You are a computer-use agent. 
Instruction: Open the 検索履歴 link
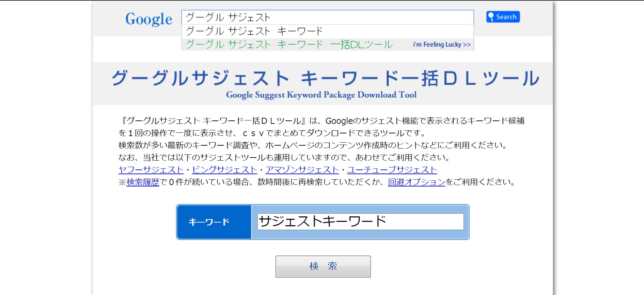143,182
